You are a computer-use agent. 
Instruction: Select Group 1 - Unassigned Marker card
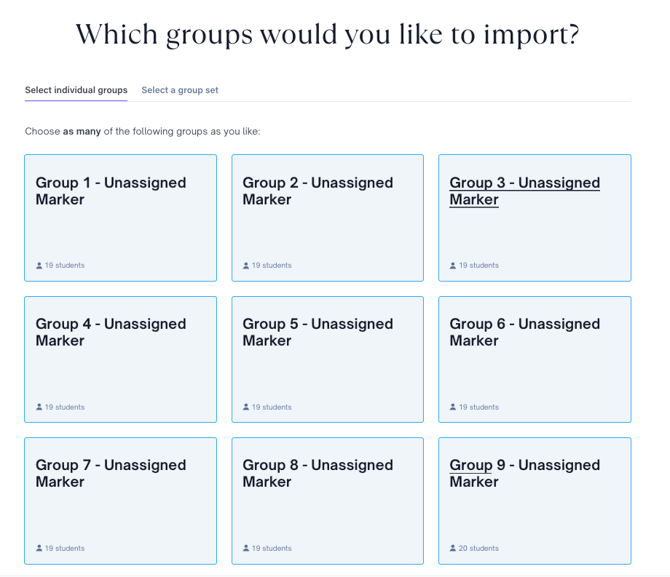click(120, 230)
